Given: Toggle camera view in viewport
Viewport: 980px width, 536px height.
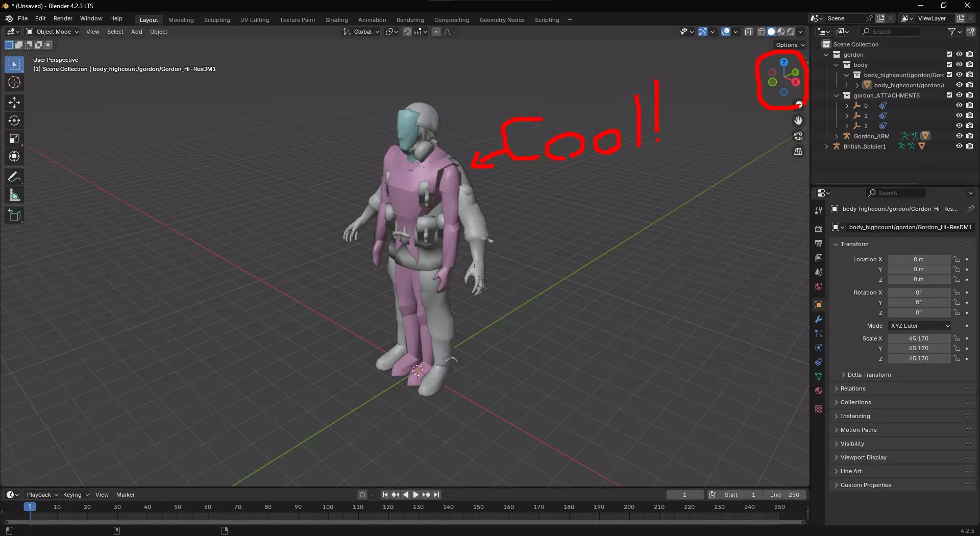Looking at the screenshot, I should 798,136.
